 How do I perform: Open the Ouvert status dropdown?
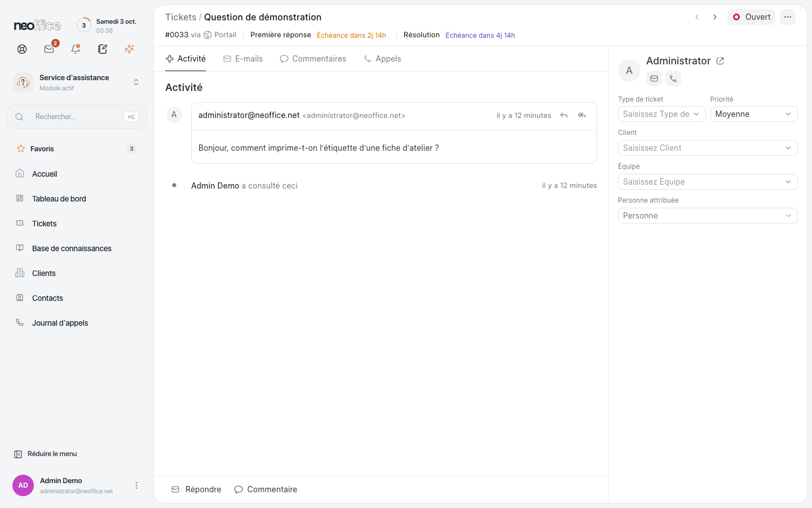751,17
